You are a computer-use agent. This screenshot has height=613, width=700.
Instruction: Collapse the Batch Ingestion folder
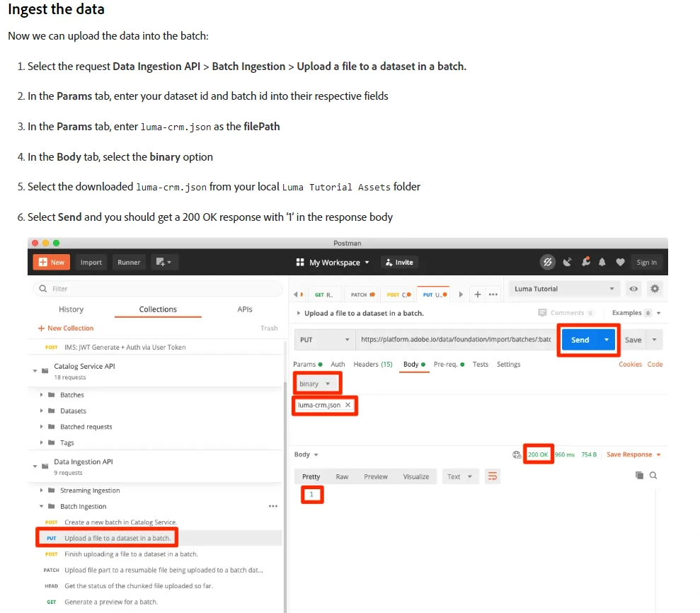tap(41, 506)
